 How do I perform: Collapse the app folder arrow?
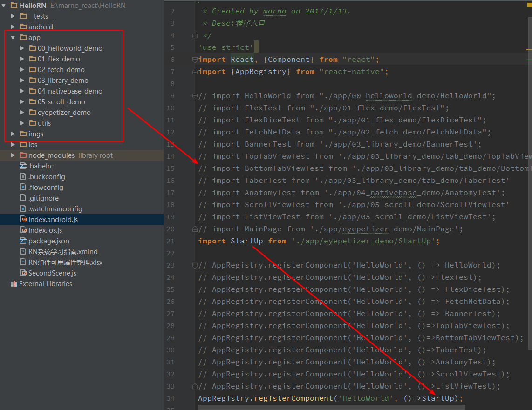13,38
